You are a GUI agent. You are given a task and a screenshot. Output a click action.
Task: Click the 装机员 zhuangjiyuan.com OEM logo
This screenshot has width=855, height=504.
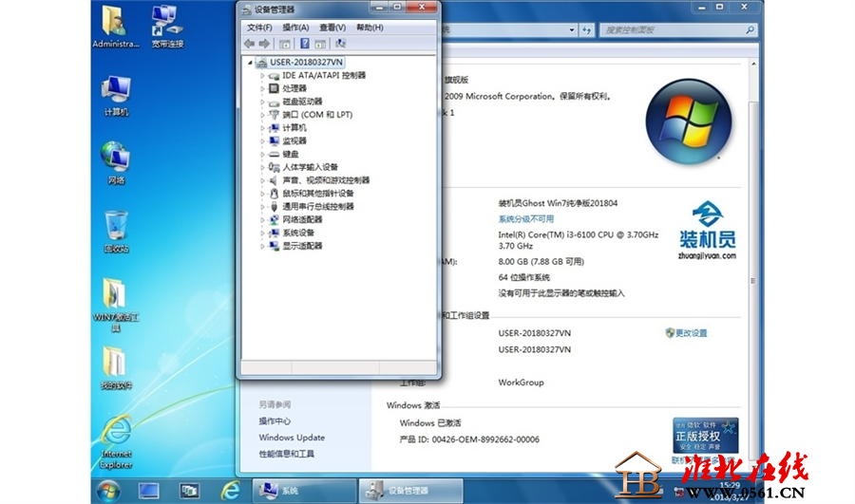click(707, 231)
